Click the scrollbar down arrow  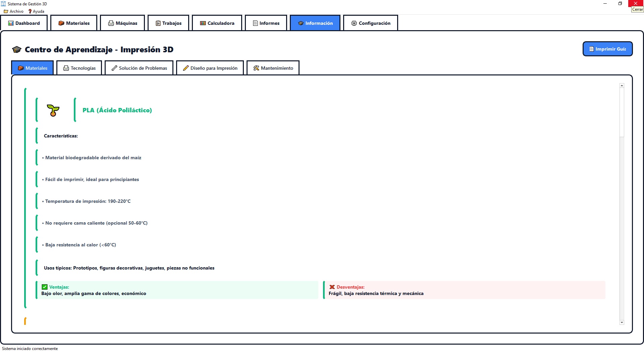pyautogui.click(x=622, y=322)
